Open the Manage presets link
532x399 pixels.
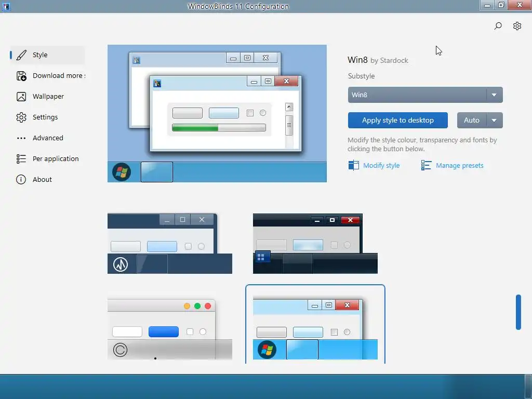point(459,166)
